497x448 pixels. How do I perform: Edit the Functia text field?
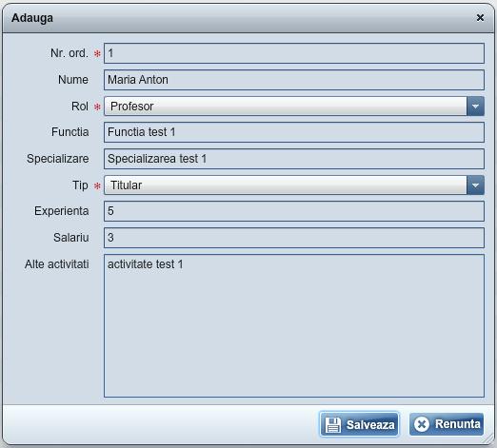(x=294, y=132)
